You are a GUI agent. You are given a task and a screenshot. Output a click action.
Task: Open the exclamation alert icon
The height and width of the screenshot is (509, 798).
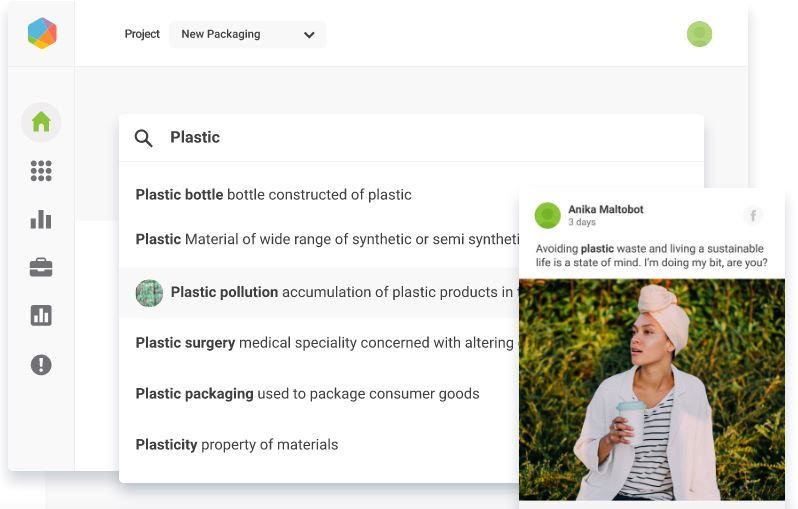tap(41, 364)
